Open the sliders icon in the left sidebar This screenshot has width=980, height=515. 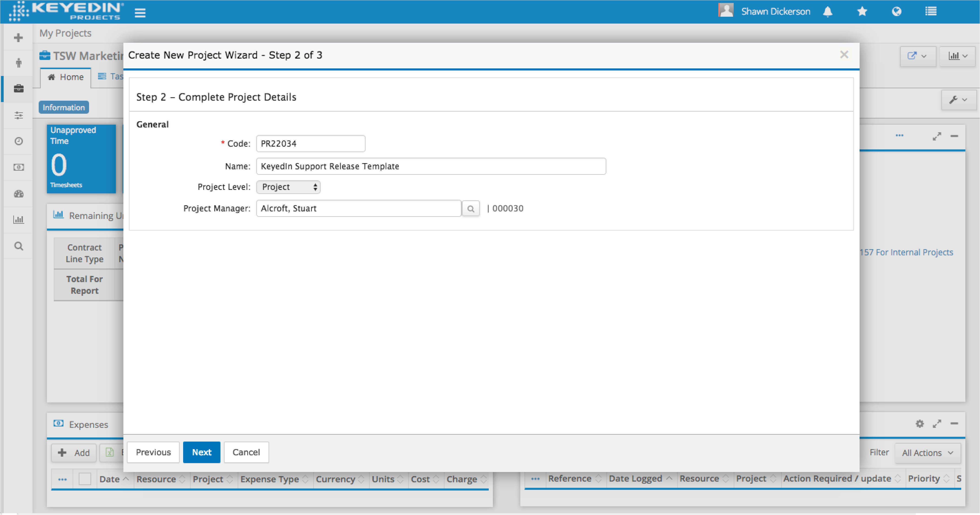tap(18, 115)
